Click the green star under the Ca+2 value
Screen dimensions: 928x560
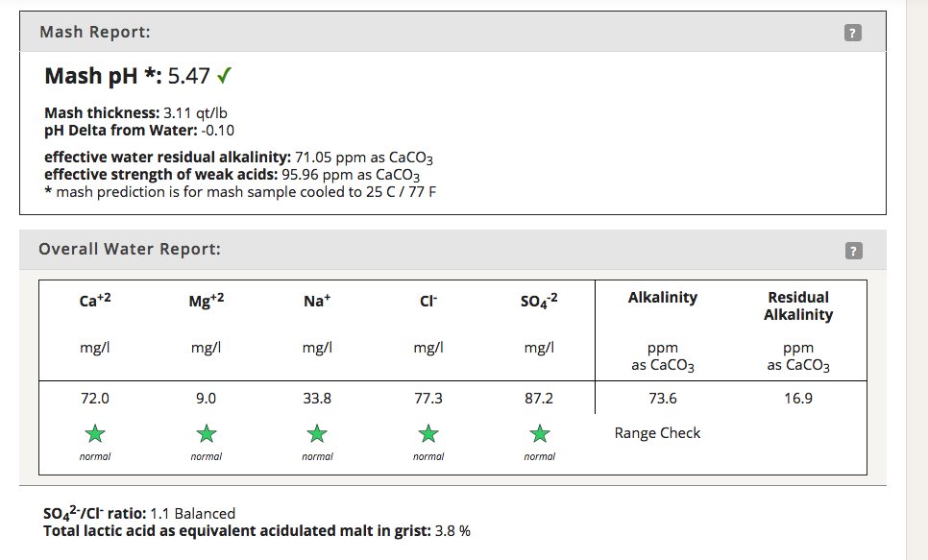click(x=95, y=433)
